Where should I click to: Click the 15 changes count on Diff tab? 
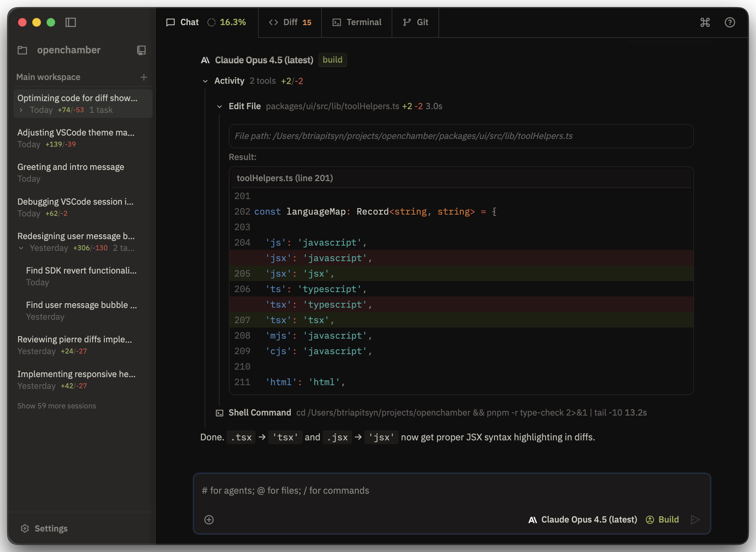[x=307, y=22]
